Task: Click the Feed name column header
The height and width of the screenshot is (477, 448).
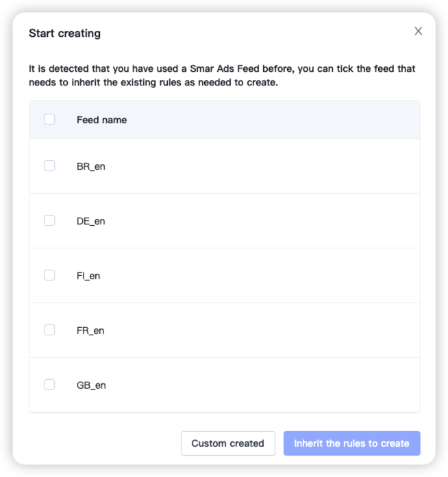Action: 101,120
